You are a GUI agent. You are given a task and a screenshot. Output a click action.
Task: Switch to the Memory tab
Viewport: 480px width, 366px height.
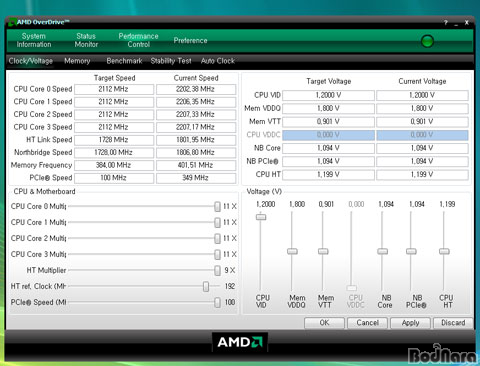pyautogui.click(x=77, y=61)
